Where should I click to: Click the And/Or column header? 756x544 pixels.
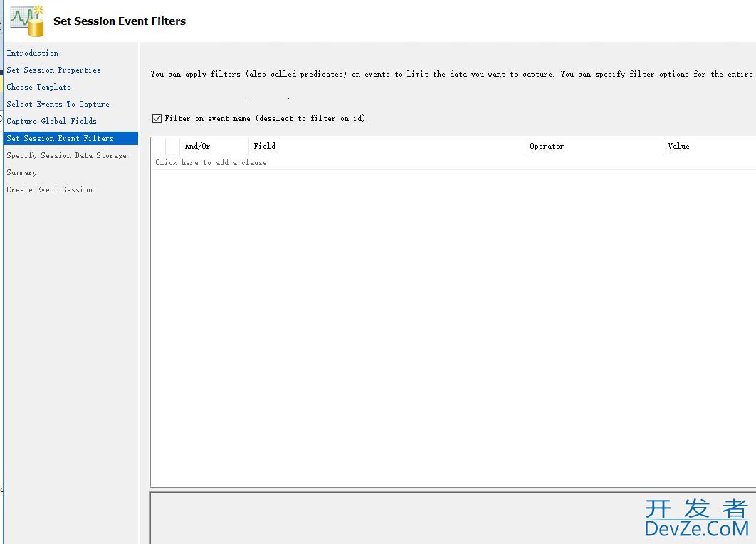(214, 146)
